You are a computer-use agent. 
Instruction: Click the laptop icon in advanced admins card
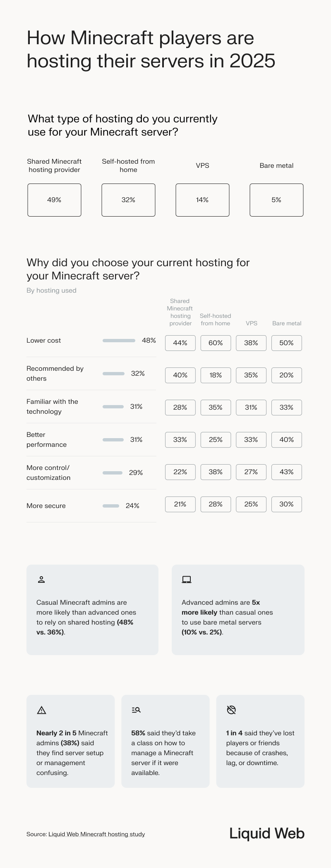click(187, 579)
